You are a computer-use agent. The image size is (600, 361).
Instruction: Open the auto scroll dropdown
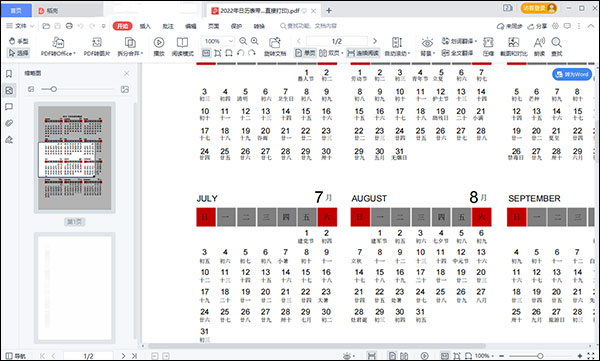point(397,46)
